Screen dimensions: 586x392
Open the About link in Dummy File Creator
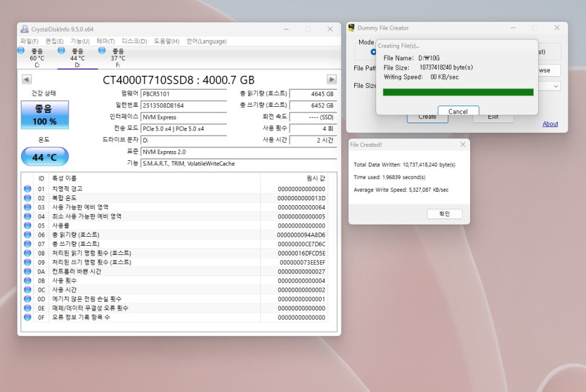coord(550,124)
